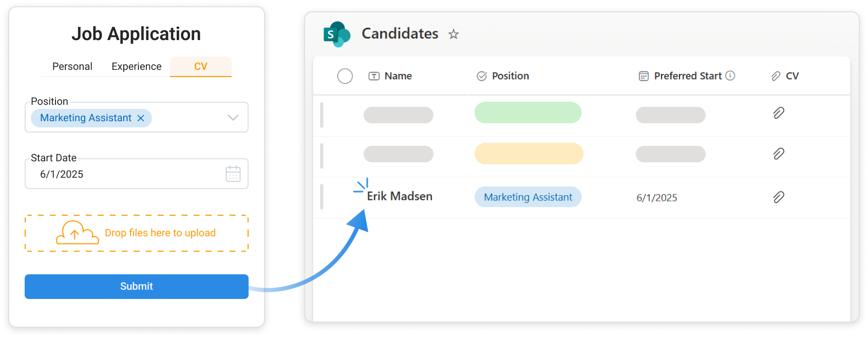Open Erik Madsen's CV attachment paperclip
868x338 pixels.
pyautogui.click(x=779, y=197)
